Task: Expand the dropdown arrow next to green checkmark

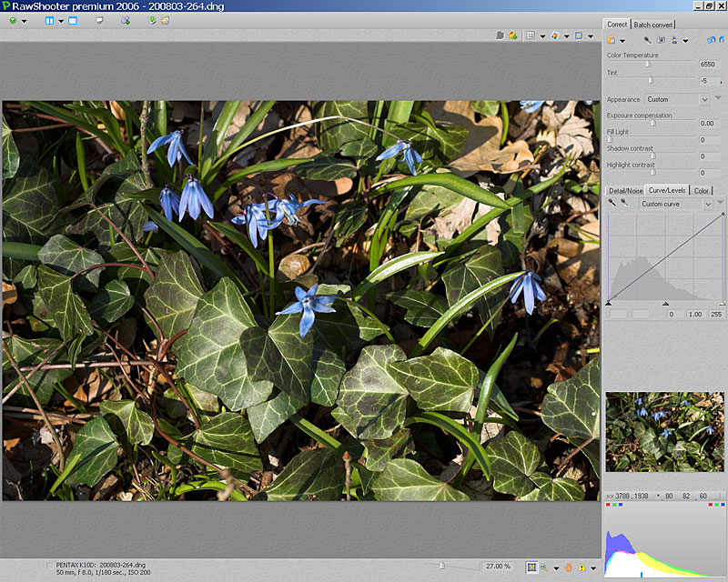Action: 24,20
